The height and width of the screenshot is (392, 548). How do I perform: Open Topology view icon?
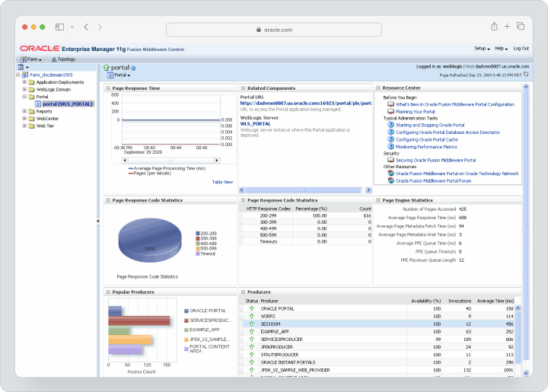(54, 59)
